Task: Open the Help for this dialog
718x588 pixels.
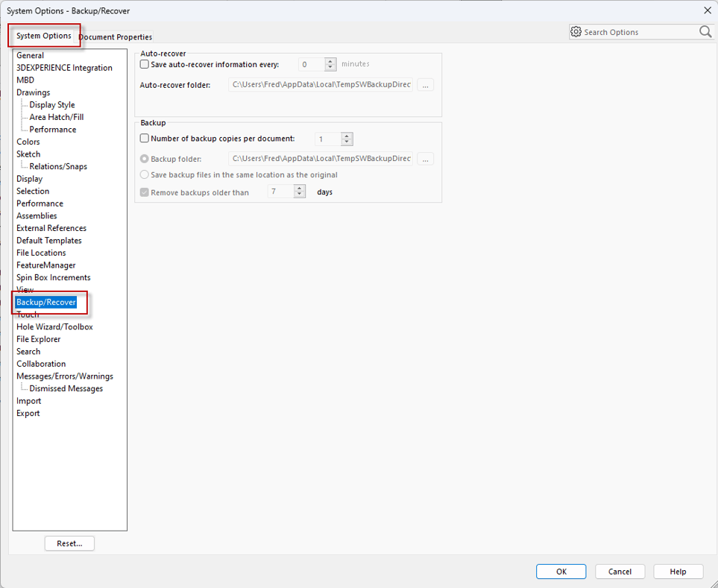Action: (678, 571)
